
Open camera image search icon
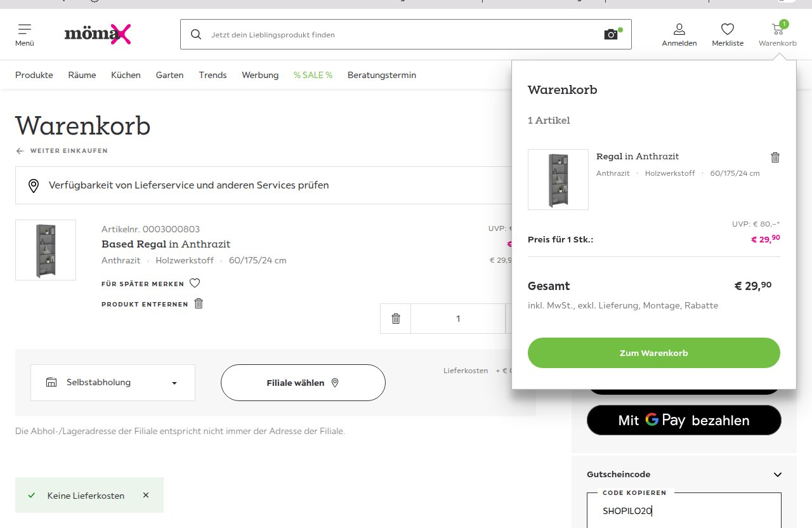point(611,34)
